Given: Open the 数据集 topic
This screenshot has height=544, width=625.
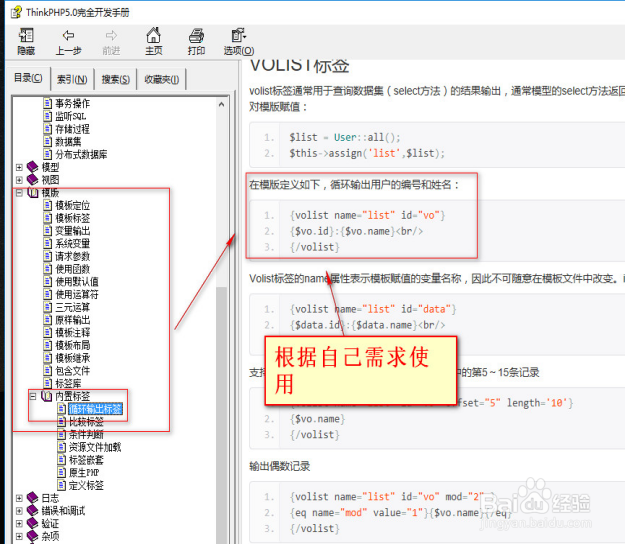Looking at the screenshot, I should 68,142.
